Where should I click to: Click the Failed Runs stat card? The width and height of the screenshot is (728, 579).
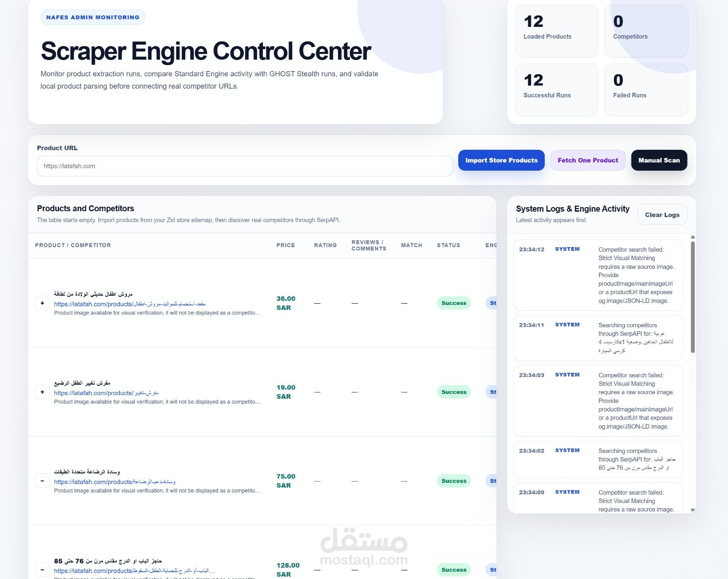point(646,90)
